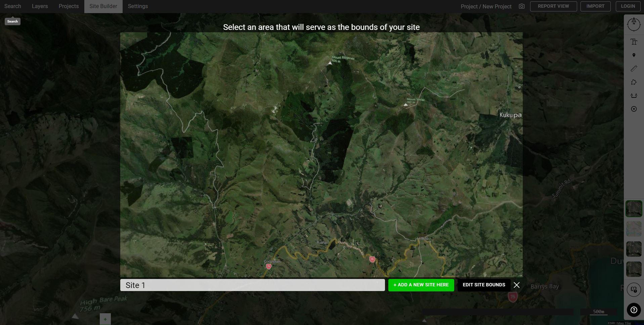Image resolution: width=644 pixels, height=325 pixels.
Task: Click the small green plus button
Action: click(105, 319)
